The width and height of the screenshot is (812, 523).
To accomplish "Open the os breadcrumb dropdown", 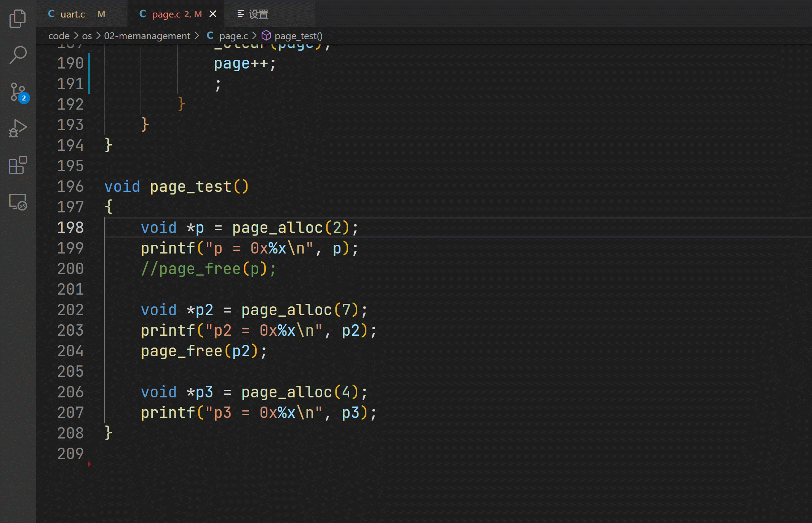I will pyautogui.click(x=87, y=35).
